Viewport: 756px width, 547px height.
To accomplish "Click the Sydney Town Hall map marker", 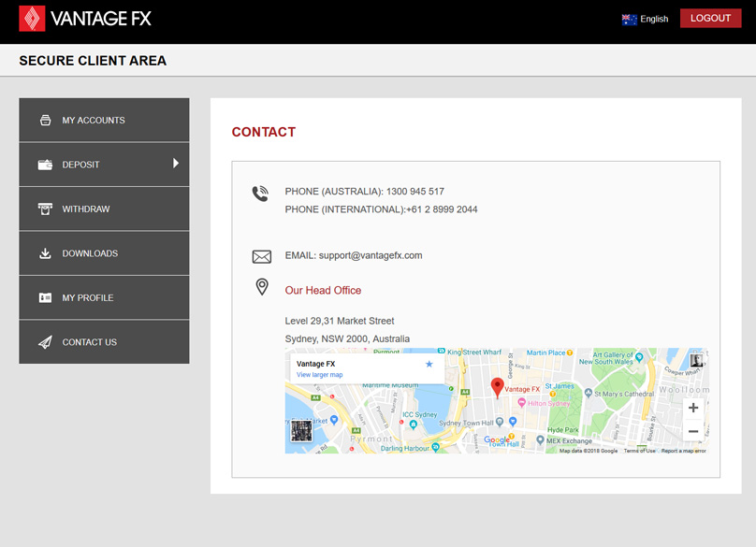I will pos(500,422).
